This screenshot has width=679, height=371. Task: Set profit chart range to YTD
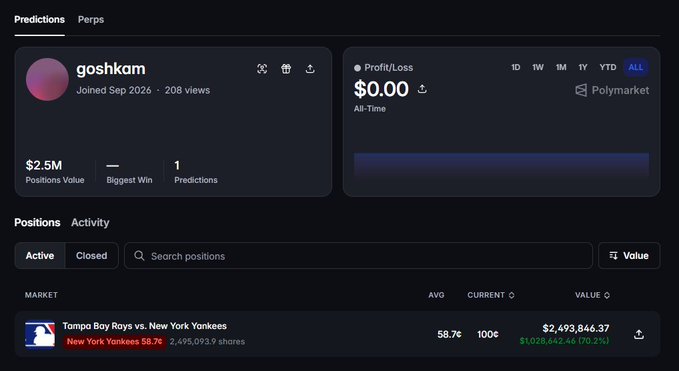(x=608, y=68)
